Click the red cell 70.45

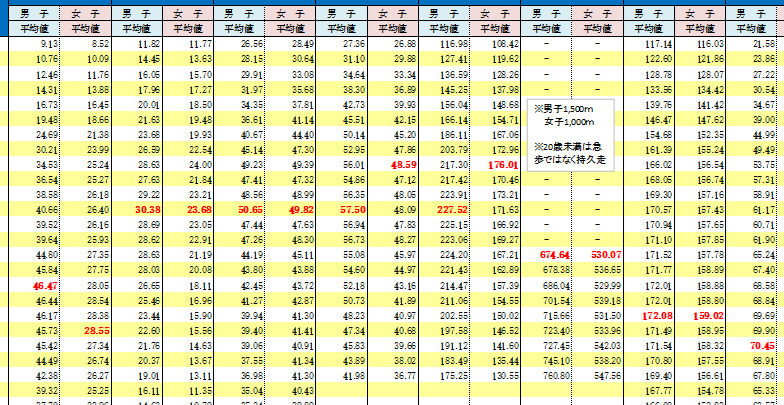[762, 345]
